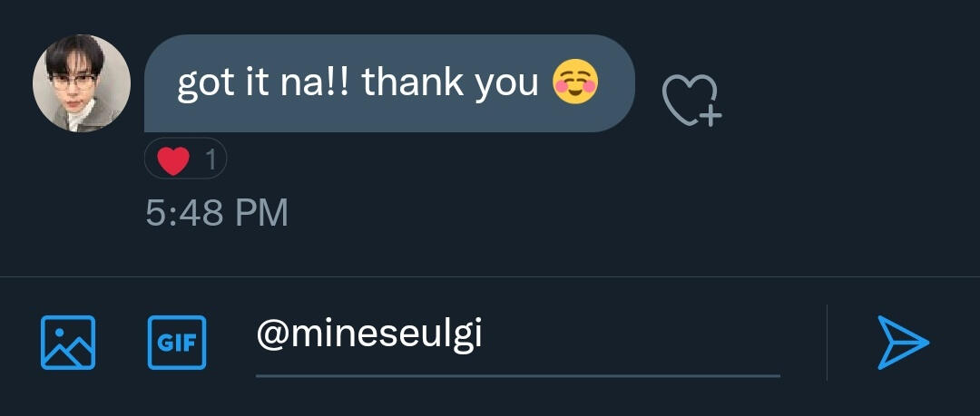Open the GIF picker icon
The image size is (980, 416).
pos(177,343)
